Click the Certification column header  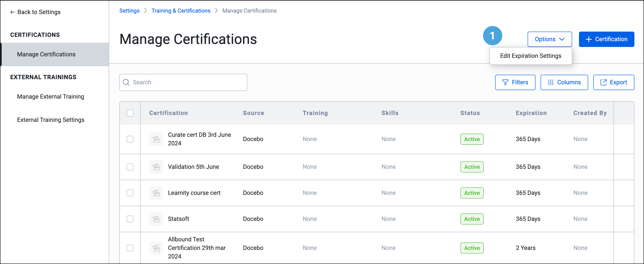(x=168, y=113)
